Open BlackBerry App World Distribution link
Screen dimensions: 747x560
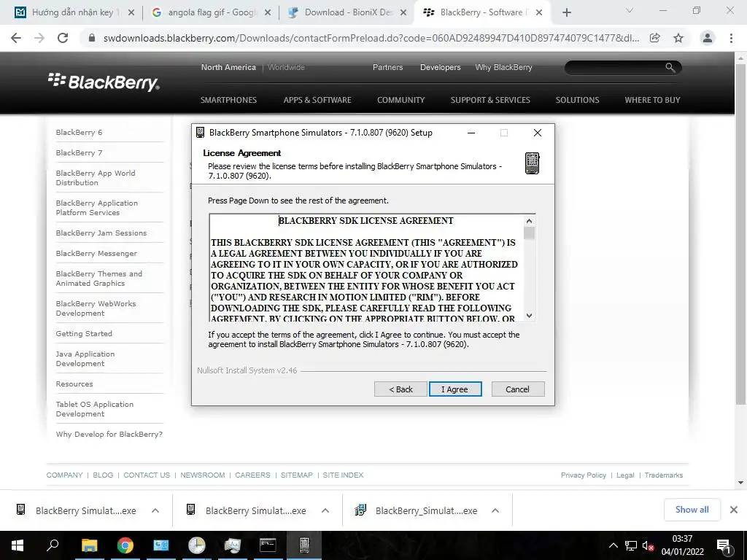(x=96, y=178)
